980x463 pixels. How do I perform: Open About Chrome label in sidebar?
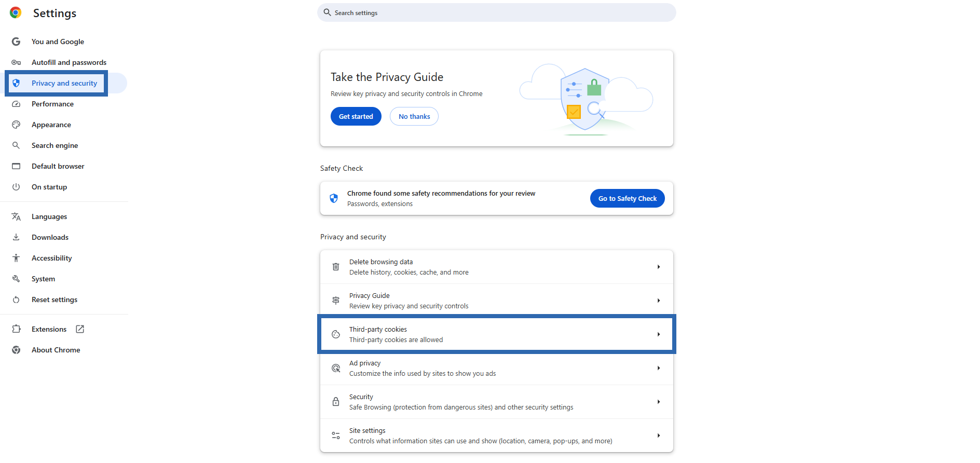[x=56, y=350]
